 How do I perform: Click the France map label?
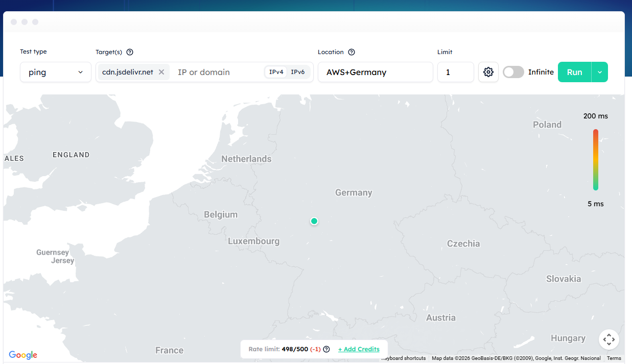click(170, 350)
